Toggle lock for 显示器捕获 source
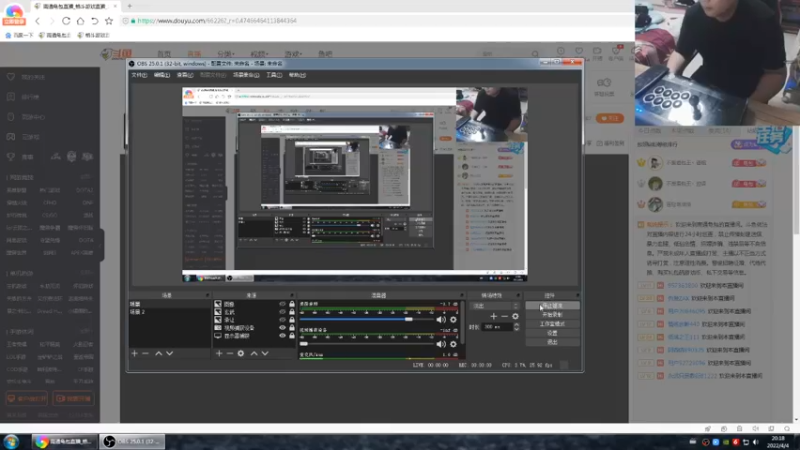This screenshot has width=800, height=450. coord(292,336)
